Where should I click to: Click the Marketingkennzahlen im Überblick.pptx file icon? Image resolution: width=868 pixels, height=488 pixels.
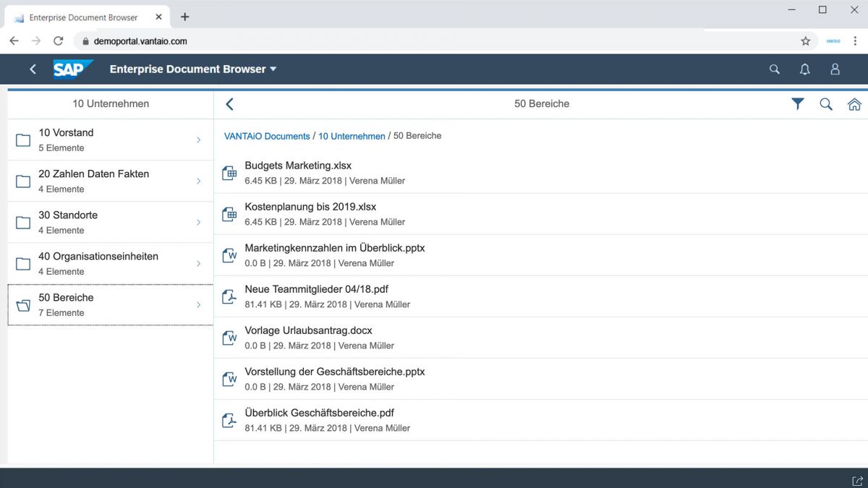pos(229,255)
